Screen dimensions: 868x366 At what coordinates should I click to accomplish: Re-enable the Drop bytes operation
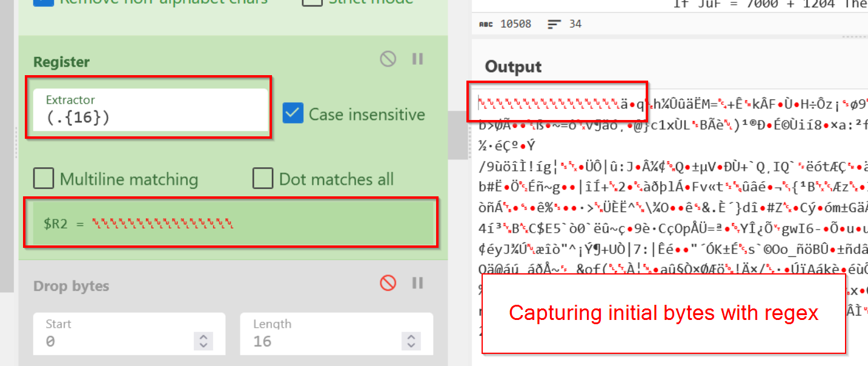[388, 282]
